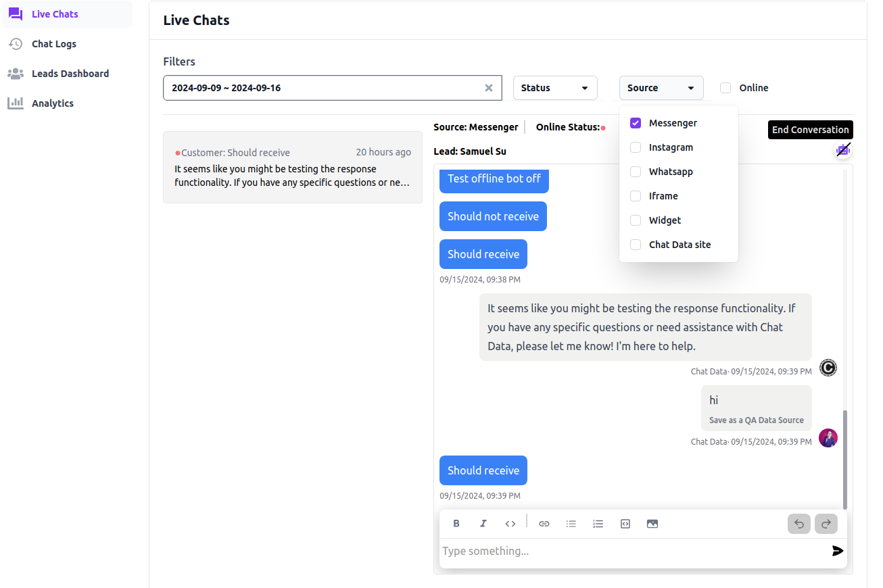883x588 pixels.
Task: Click the Analytics bar chart icon
Action: click(x=16, y=103)
